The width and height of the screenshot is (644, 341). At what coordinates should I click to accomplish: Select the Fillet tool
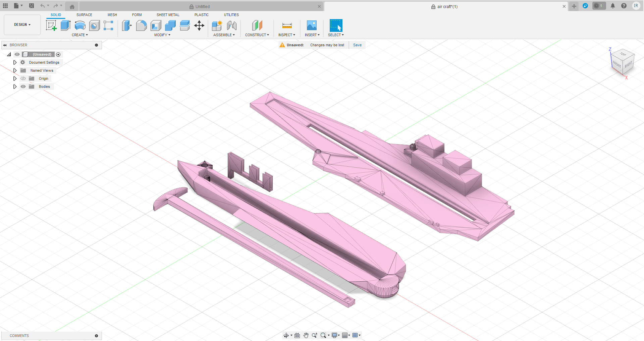pos(141,25)
